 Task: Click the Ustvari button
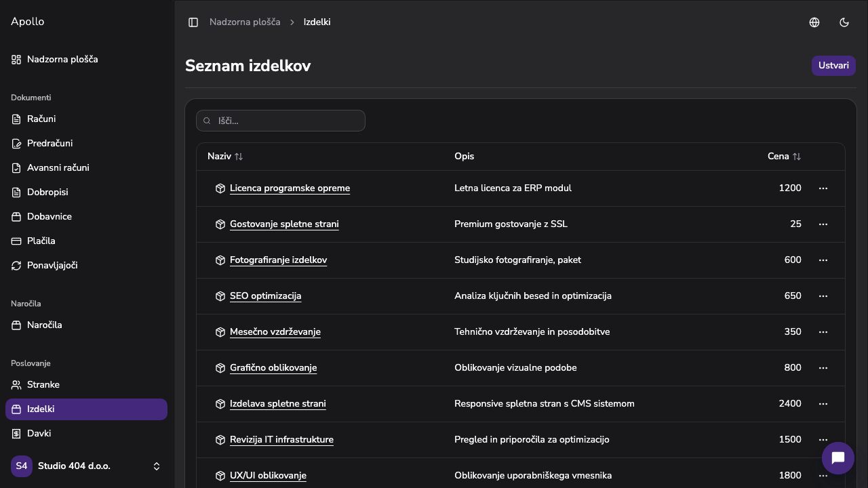[x=833, y=66]
